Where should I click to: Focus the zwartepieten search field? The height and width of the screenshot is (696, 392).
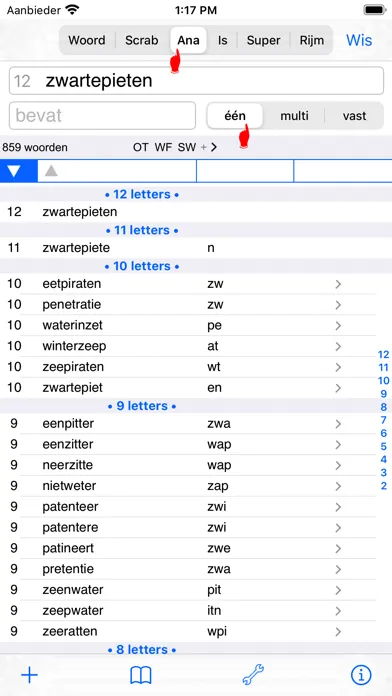tap(196, 81)
